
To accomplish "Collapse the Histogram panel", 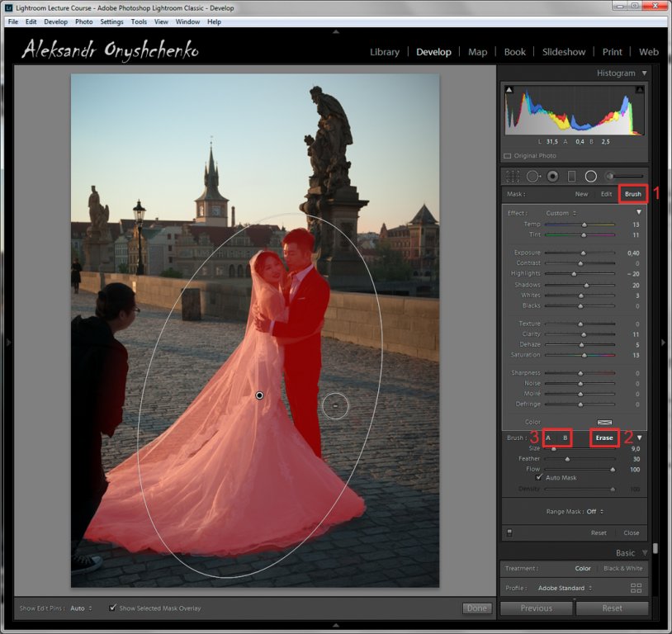I will 644,73.
